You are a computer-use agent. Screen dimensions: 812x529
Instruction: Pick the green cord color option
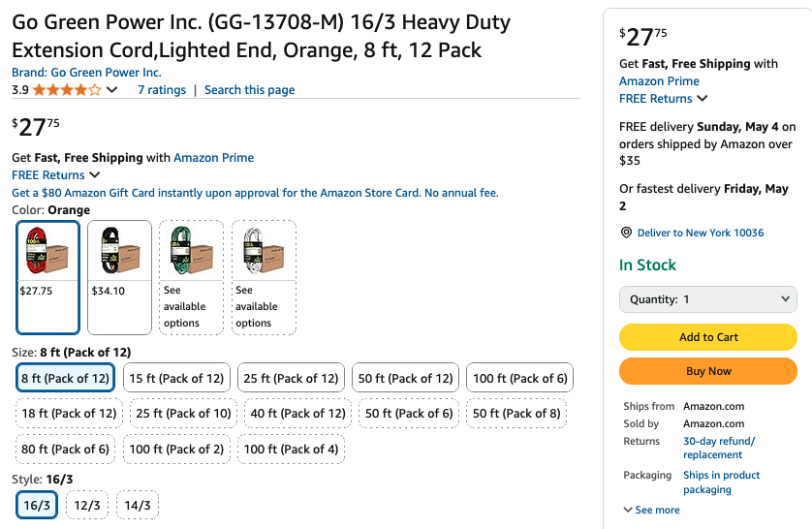(191, 276)
